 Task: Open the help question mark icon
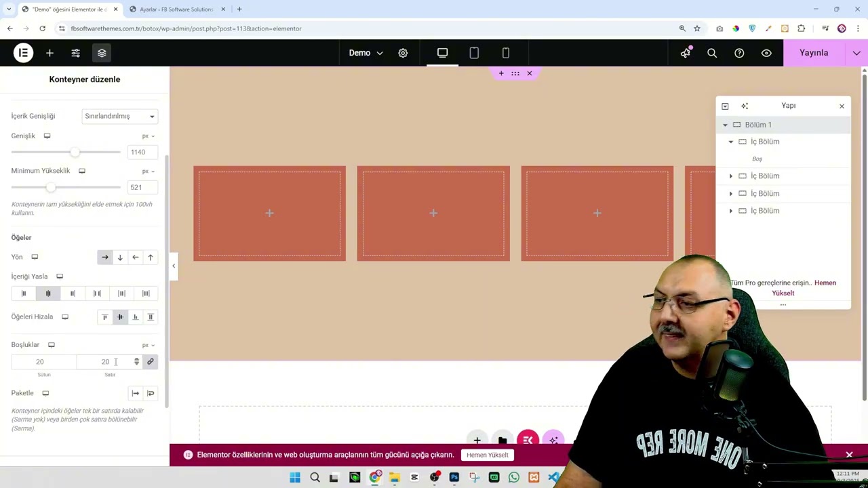click(x=739, y=53)
